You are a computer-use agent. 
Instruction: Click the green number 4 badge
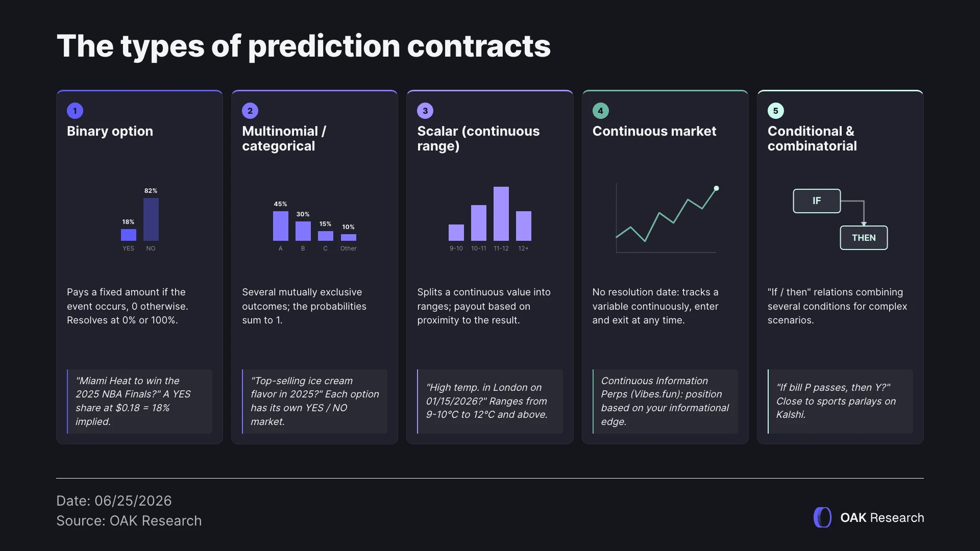click(x=600, y=111)
